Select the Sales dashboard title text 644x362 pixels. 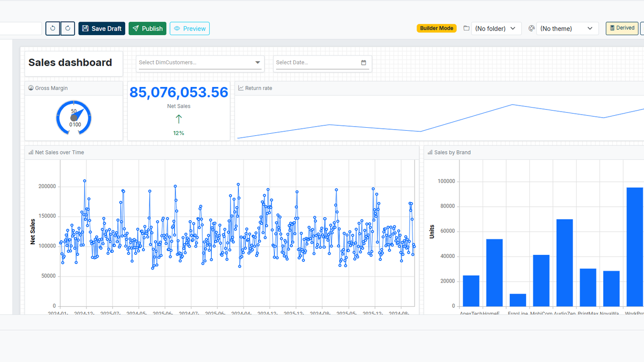70,62
